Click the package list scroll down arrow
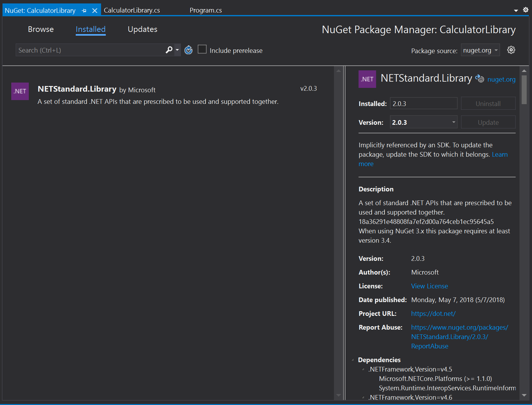Image resolution: width=532 pixels, height=405 pixels. (339, 395)
